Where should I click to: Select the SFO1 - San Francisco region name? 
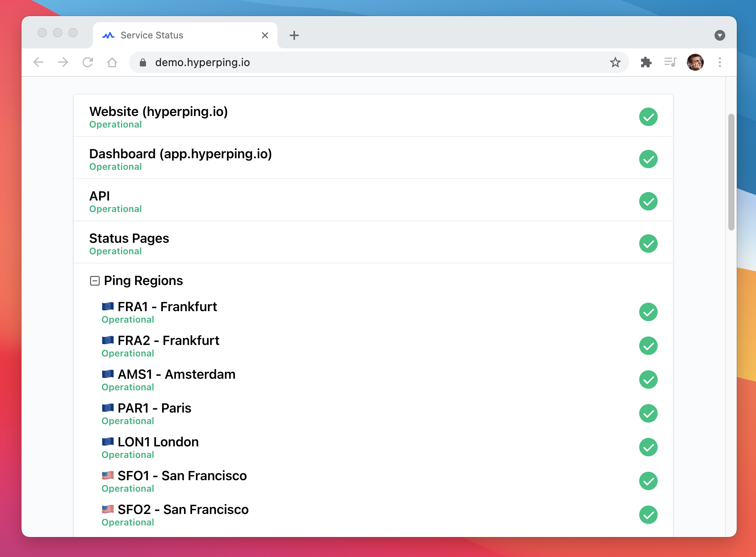click(x=182, y=476)
